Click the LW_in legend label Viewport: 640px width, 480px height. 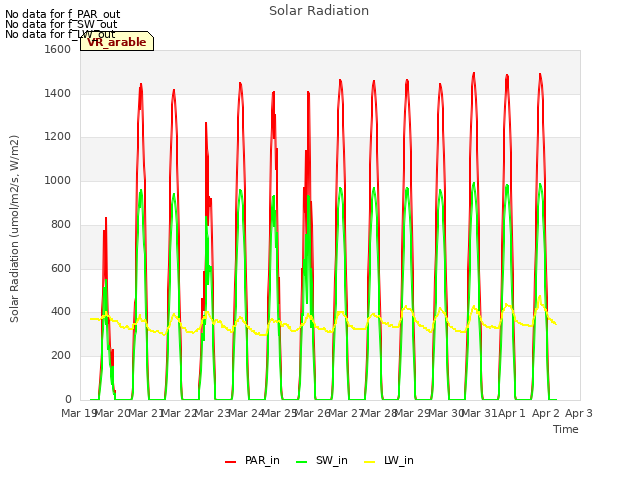pos(398,460)
